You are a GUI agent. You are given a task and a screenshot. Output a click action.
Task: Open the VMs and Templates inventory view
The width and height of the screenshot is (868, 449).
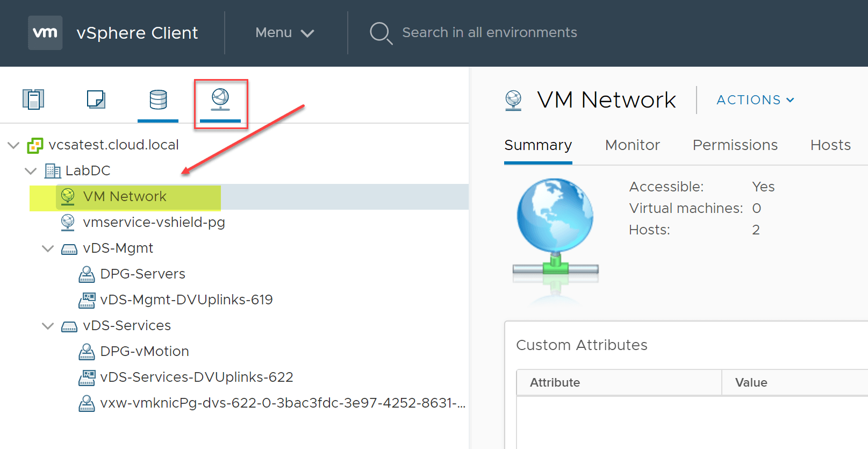tap(96, 99)
